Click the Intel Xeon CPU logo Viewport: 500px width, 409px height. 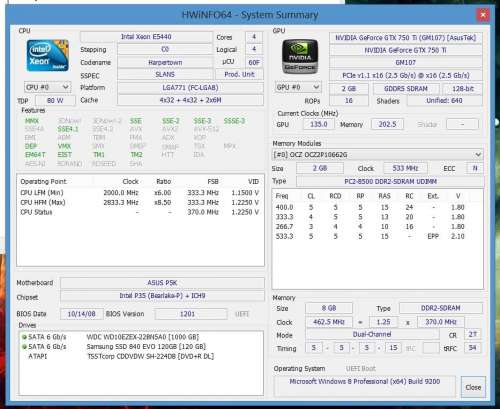[48, 55]
